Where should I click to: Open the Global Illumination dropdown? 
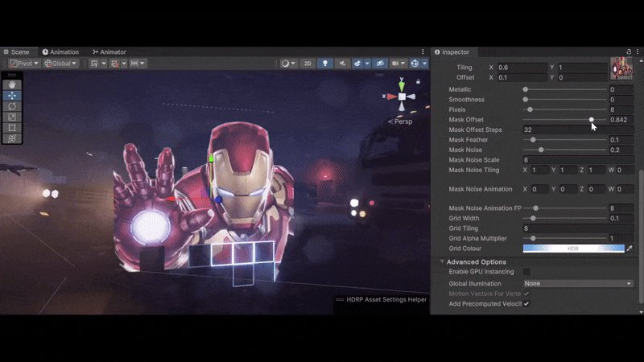click(x=578, y=284)
